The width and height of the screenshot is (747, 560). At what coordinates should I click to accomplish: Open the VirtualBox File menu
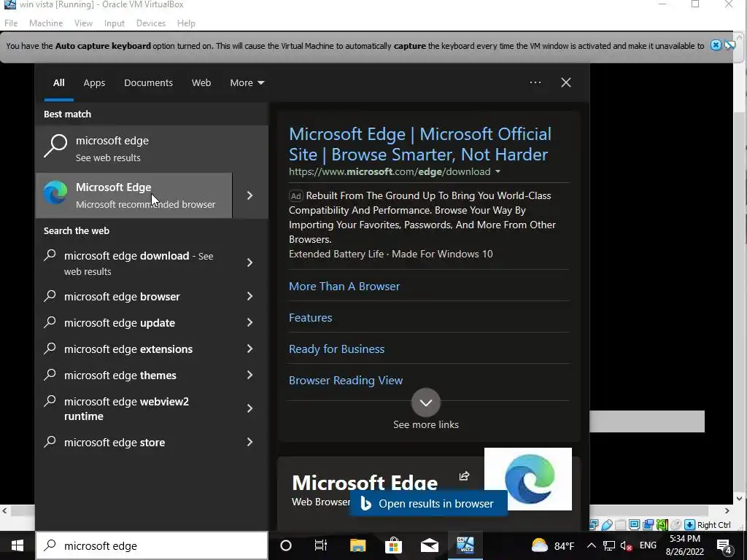coord(11,23)
